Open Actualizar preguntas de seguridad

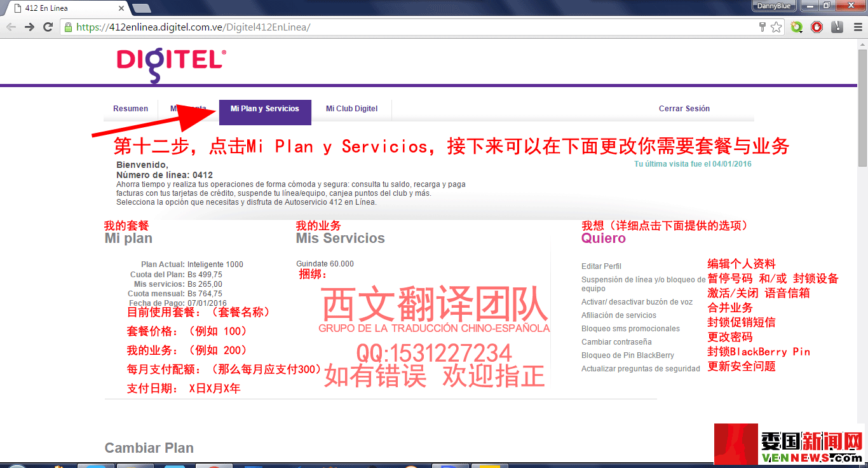point(641,369)
